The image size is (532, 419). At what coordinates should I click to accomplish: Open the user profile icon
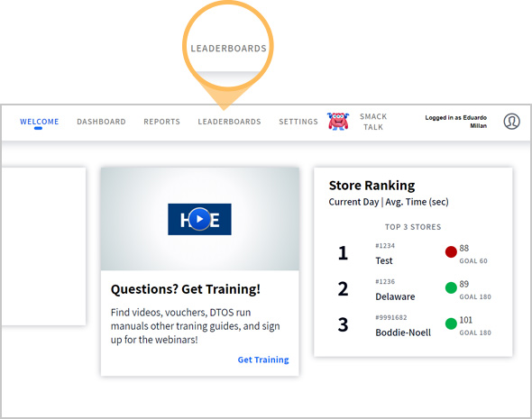click(511, 122)
